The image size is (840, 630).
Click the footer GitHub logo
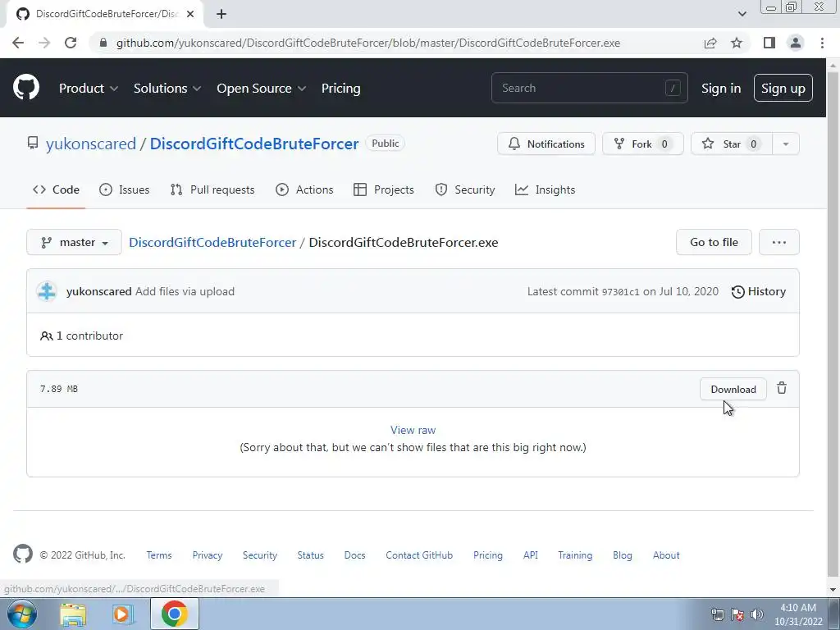22,554
